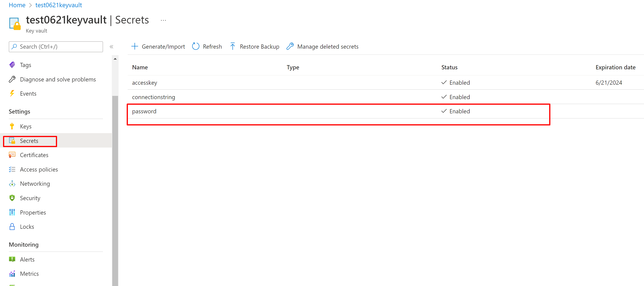The image size is (644, 286).
Task: Click the Tags icon in sidebar
Action: click(12, 65)
